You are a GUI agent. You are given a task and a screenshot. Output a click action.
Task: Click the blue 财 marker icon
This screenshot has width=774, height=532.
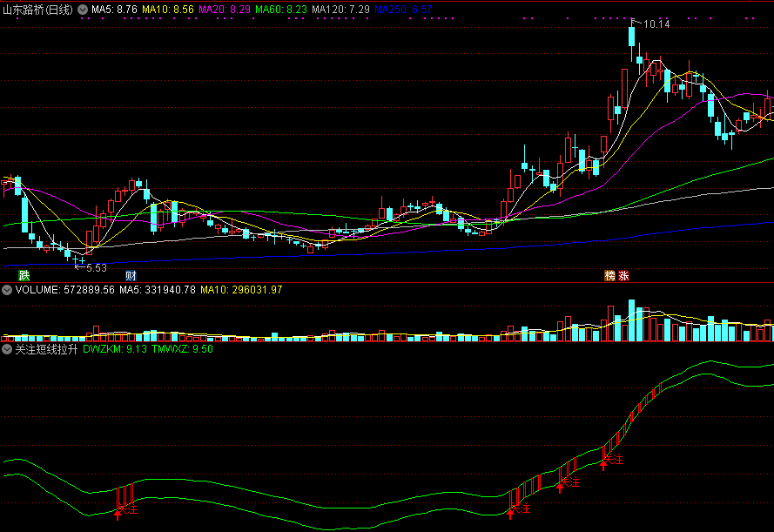[x=131, y=275]
